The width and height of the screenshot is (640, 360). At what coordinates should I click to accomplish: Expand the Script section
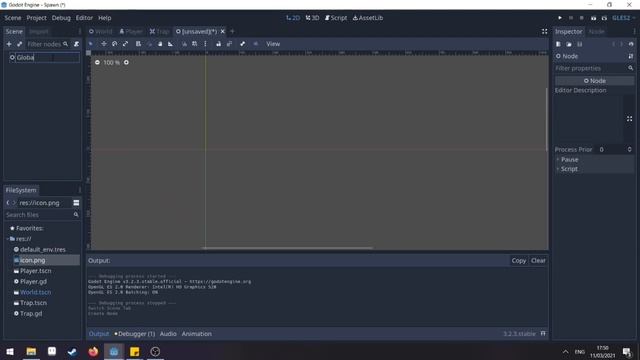point(594,169)
